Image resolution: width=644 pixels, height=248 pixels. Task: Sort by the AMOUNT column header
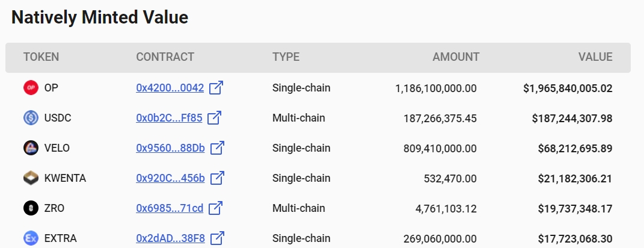point(456,57)
